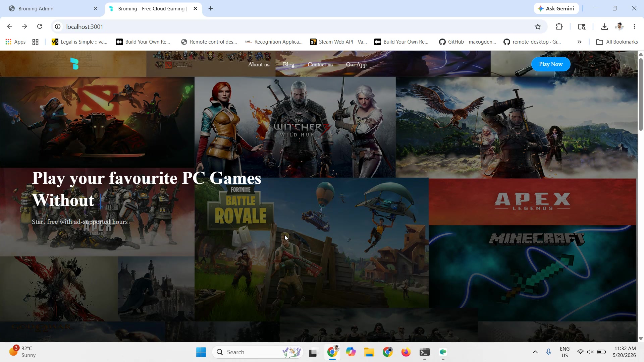The image size is (644, 362).
Task: Click the Windows taskbar Search box
Action: (258, 352)
